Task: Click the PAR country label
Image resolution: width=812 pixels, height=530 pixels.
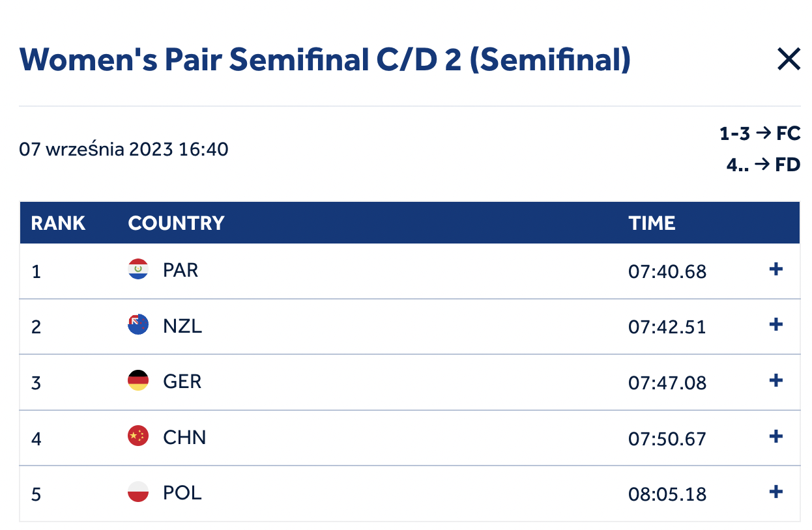Action: [181, 270]
